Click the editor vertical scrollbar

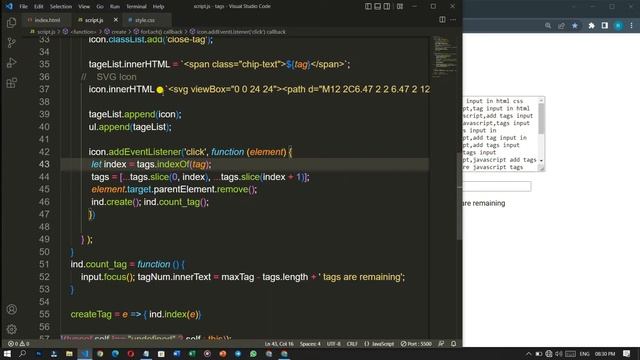[459, 196]
